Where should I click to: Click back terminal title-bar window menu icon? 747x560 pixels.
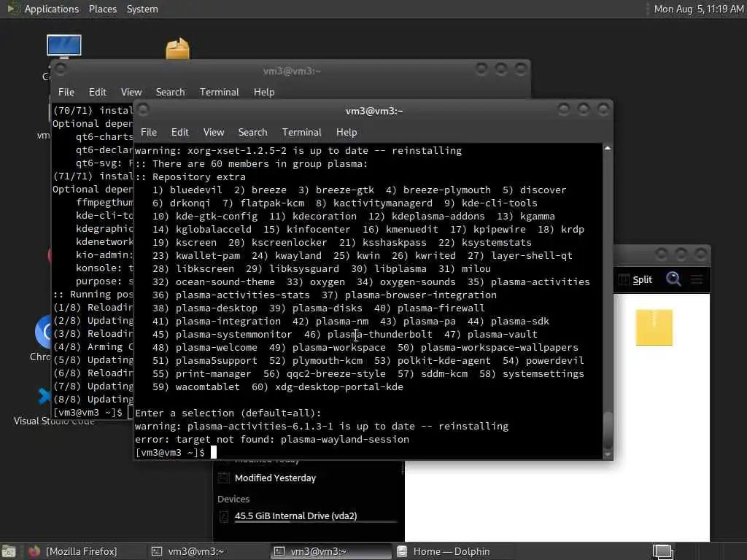coord(61,69)
